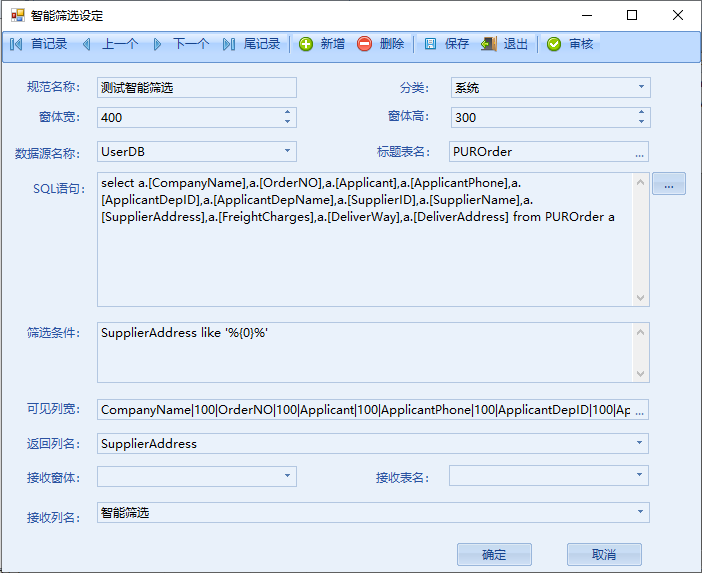Click the 可见列宽 field text
The image size is (702, 573).
point(364,410)
